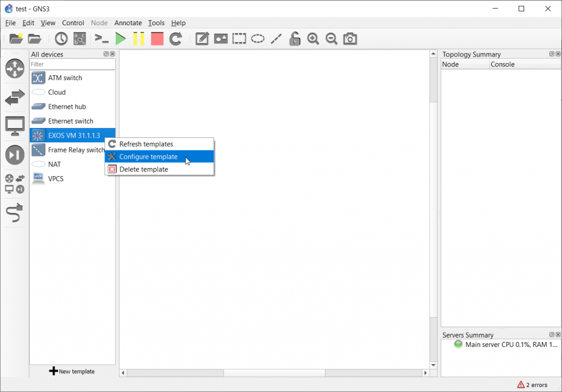The image size is (562, 392).
Task: Select Ethernet switch in device list
Action: coord(72,121)
